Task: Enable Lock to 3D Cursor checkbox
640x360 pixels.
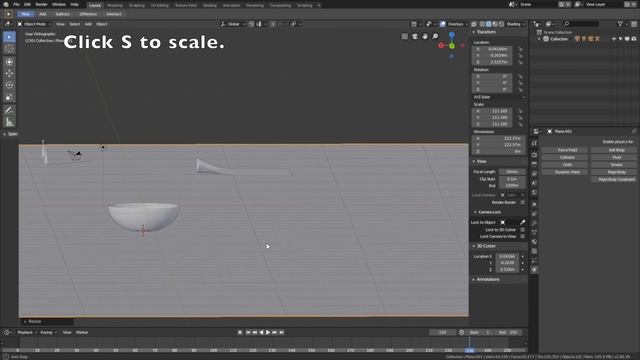Action: [522, 230]
